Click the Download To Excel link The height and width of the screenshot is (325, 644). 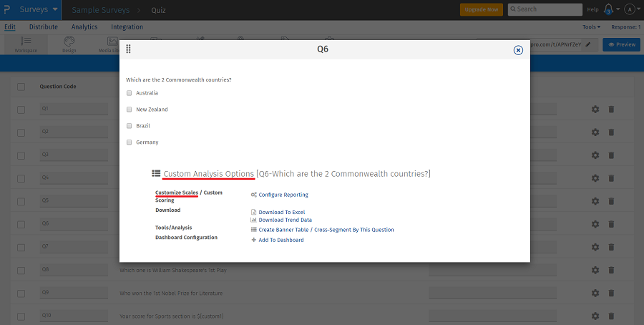pos(281,213)
